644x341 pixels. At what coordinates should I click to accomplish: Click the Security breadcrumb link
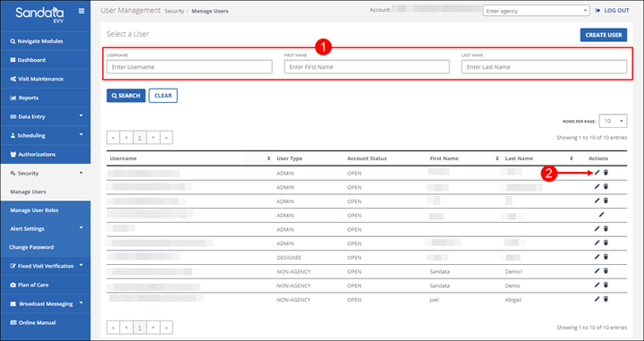174,11
